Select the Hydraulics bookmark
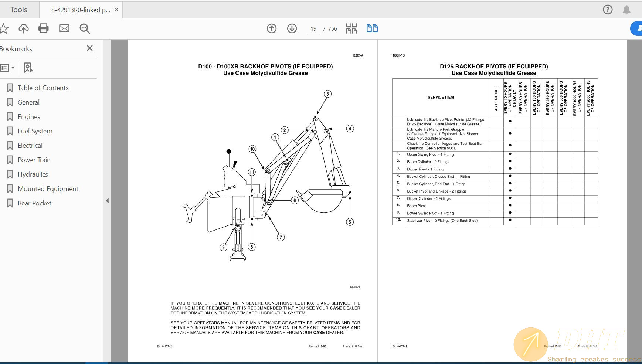642x364 pixels. pos(33,174)
